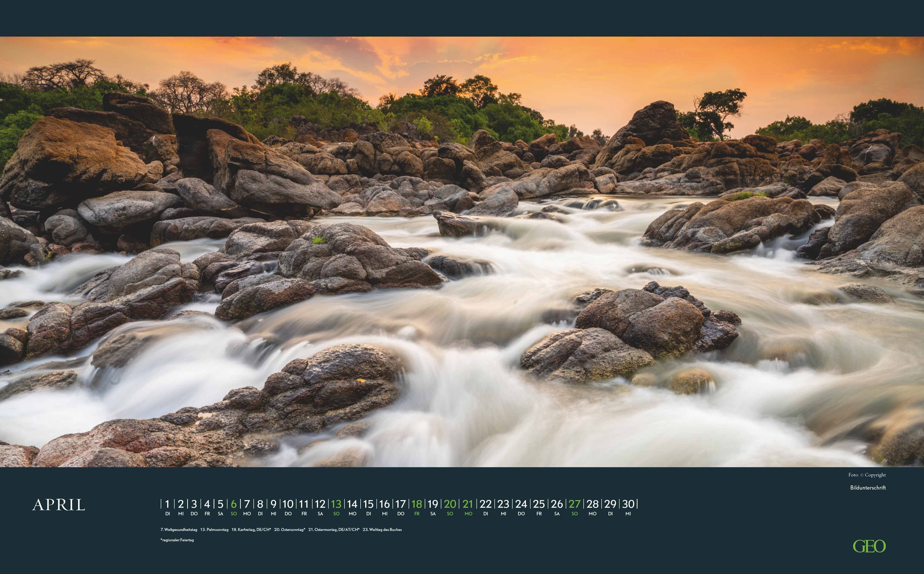Click the APRIL month heading

(59, 505)
